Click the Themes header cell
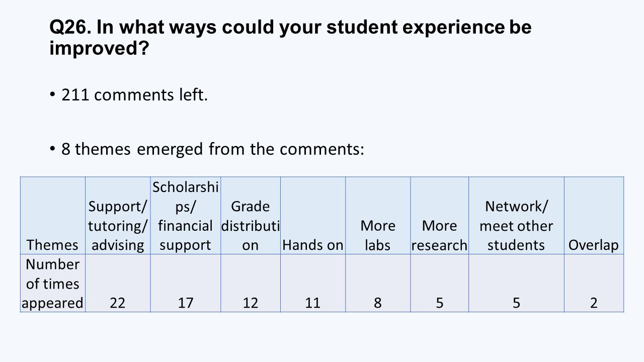Viewport: 644px width, 362px height. pyautogui.click(x=53, y=216)
